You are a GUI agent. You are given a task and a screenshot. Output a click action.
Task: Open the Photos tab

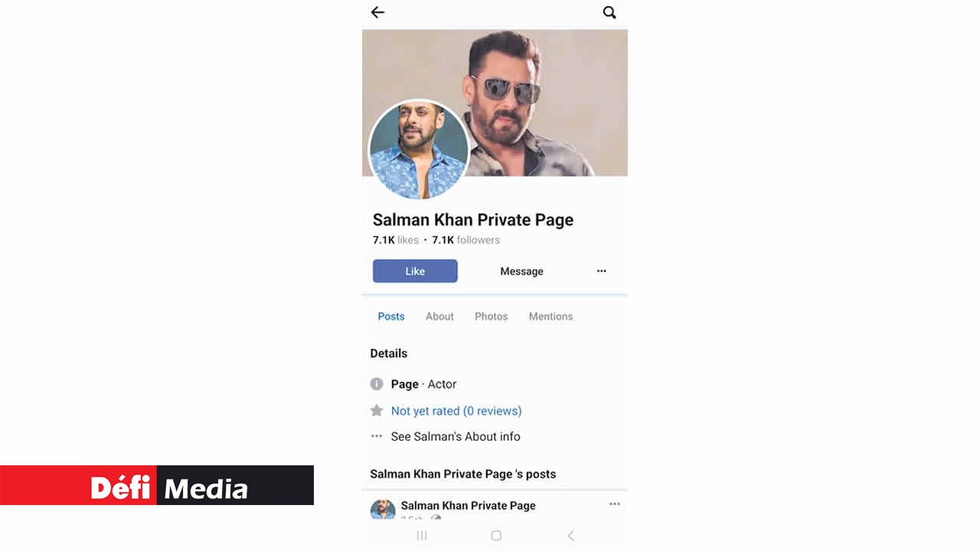point(492,316)
